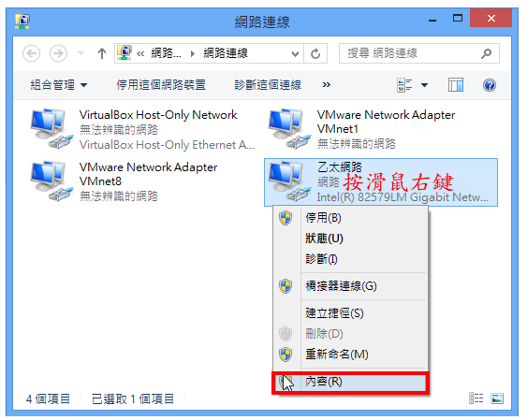Click the Back navigation arrow
This screenshot has width=527, height=420.
point(31,53)
